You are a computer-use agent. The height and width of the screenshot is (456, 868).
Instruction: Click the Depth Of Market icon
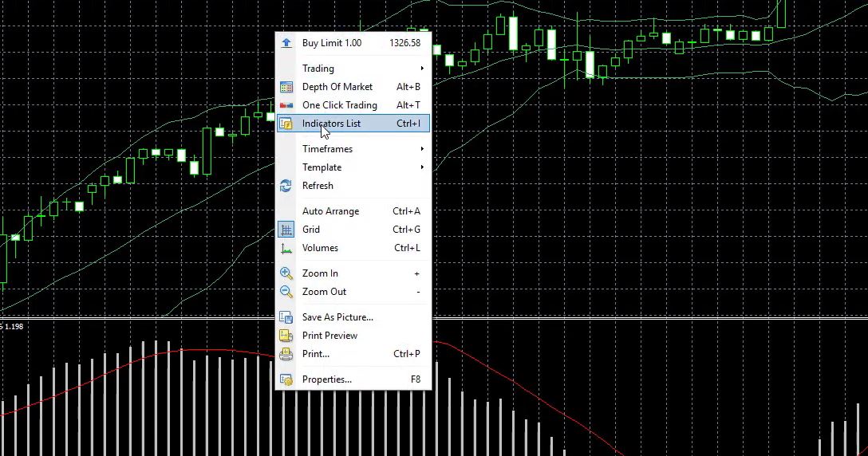286,87
